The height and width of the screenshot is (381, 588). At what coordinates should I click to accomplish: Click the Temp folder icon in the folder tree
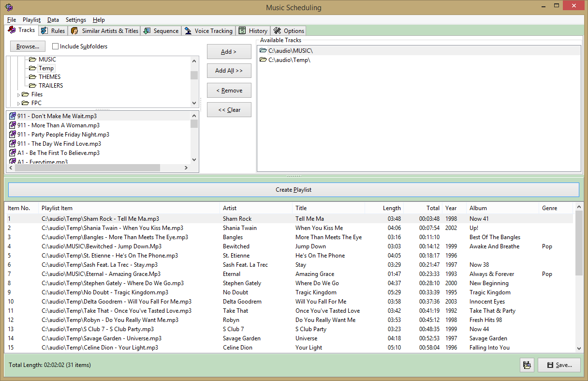tap(32, 68)
